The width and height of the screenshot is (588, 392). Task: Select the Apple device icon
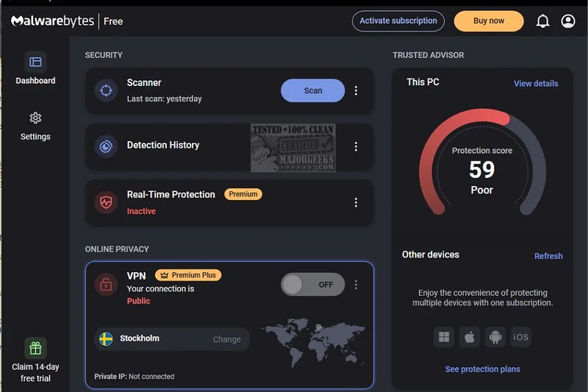[470, 337]
